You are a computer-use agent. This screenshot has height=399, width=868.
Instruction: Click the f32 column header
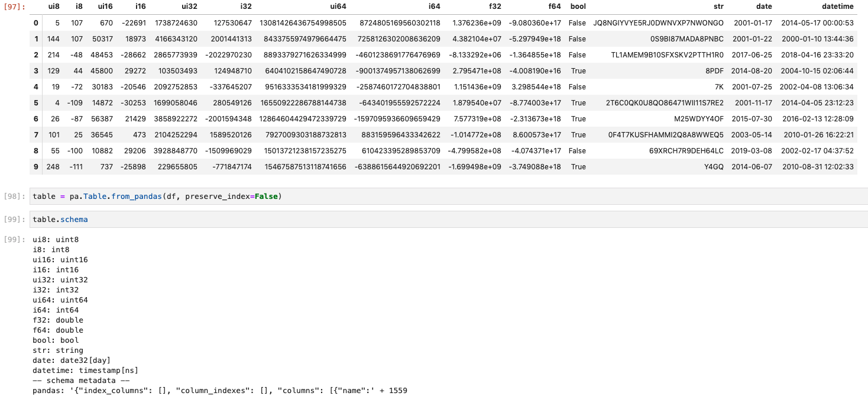tap(495, 6)
